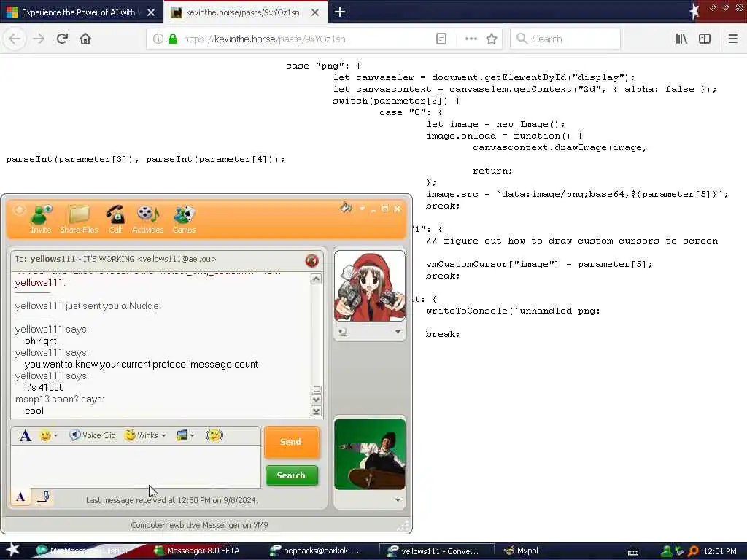The height and width of the screenshot is (560, 747).
Task: Launch the Games icon
Action: point(184,219)
